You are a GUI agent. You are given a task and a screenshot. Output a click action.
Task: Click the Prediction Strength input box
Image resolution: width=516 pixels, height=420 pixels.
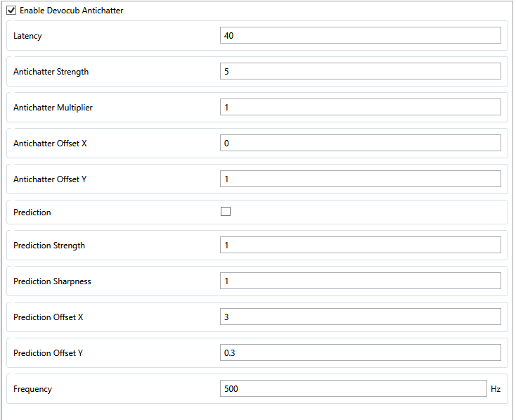360,246
